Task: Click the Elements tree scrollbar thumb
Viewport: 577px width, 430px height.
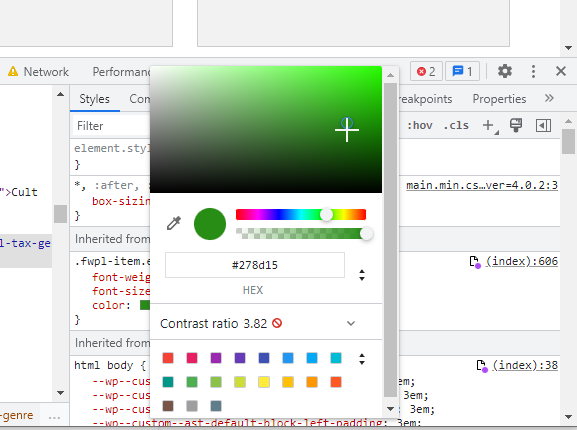Action: tap(60, 214)
